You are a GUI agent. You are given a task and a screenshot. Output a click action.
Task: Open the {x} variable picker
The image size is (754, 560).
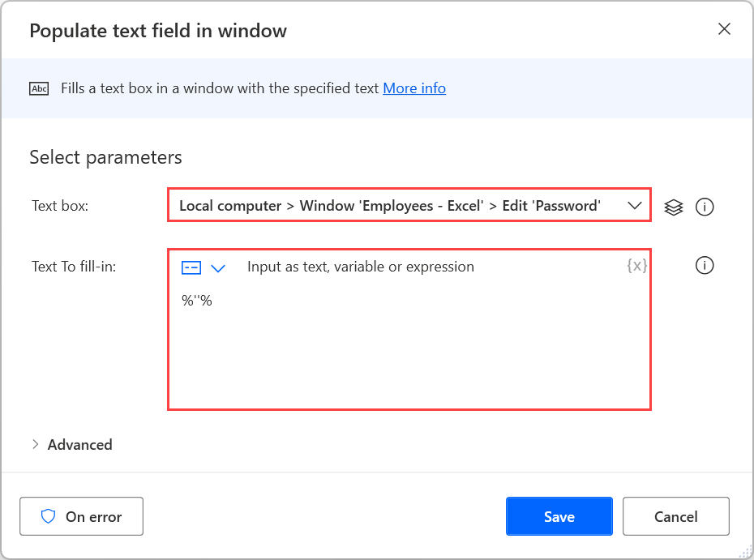636,265
